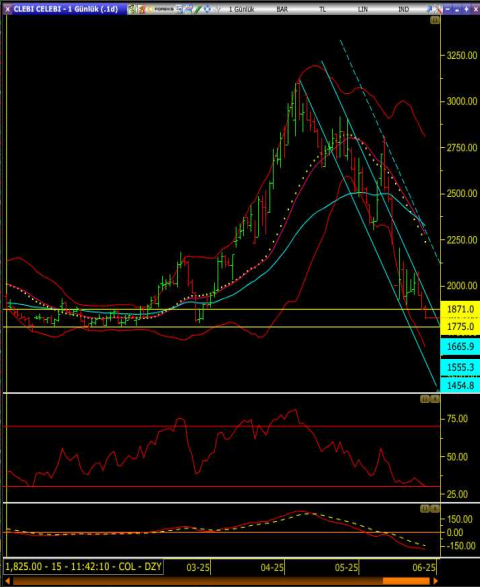Viewport: 480px width, 587px height.
Task: Open the BAR chart type selector
Action: (x=282, y=9)
